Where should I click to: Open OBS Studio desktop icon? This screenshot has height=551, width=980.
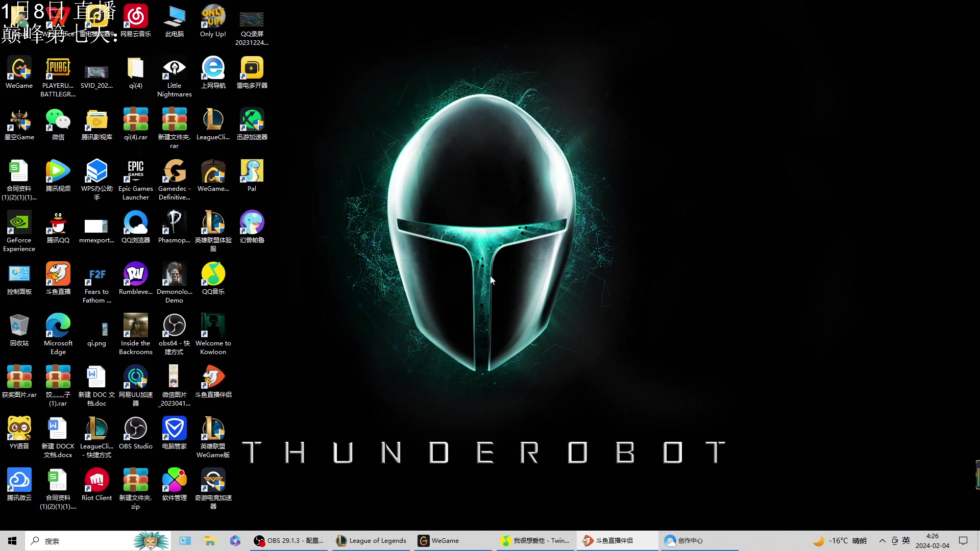point(136,434)
